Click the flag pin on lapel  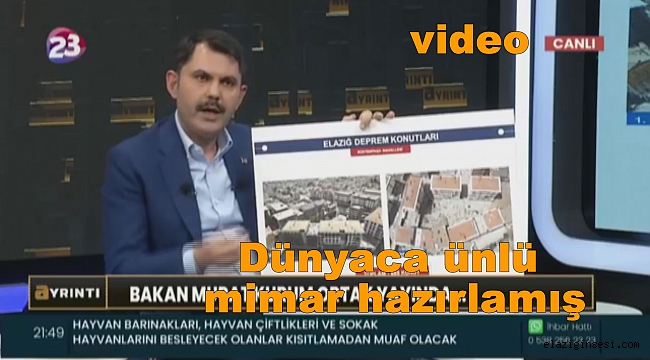(243, 160)
